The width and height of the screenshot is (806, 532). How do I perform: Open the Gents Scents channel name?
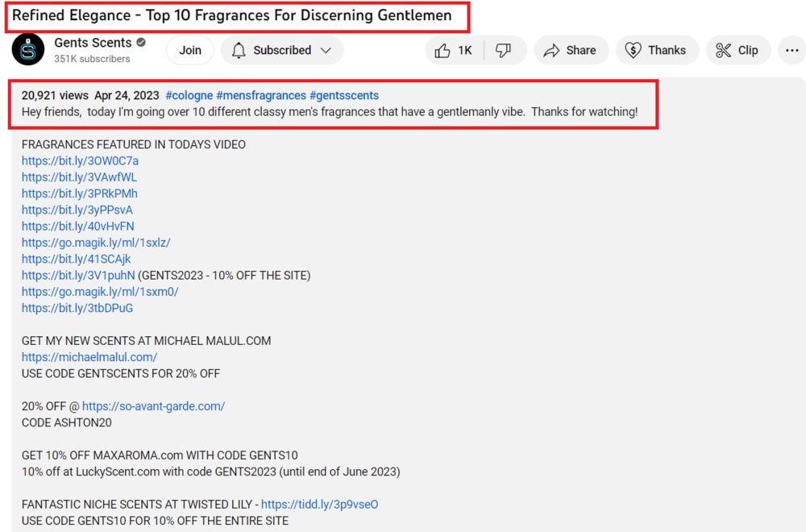(x=93, y=43)
